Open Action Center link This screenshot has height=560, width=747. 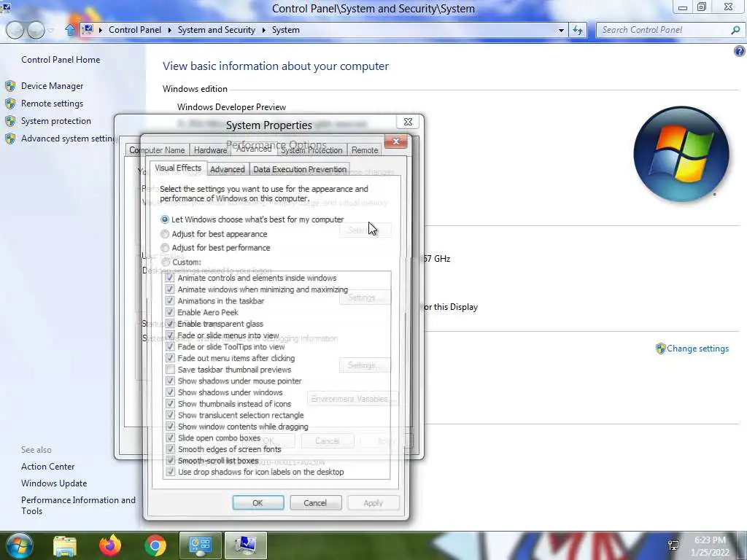47,467
